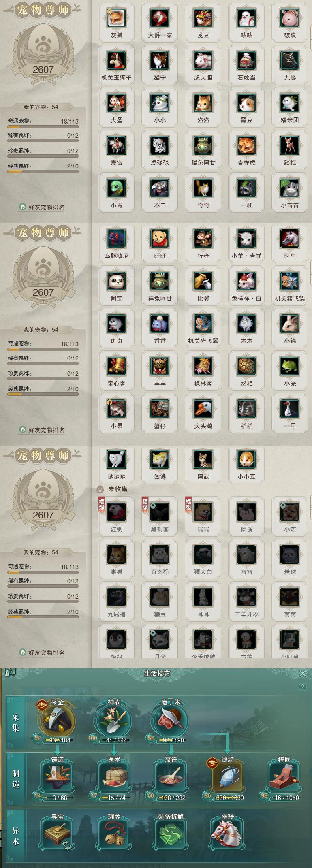
Task: Click the 奇遇宠物 progress bar
Action: tap(43, 127)
